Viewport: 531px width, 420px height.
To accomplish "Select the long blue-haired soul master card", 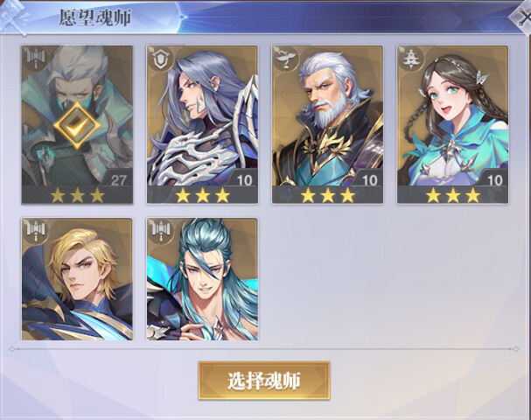I will tap(202, 279).
